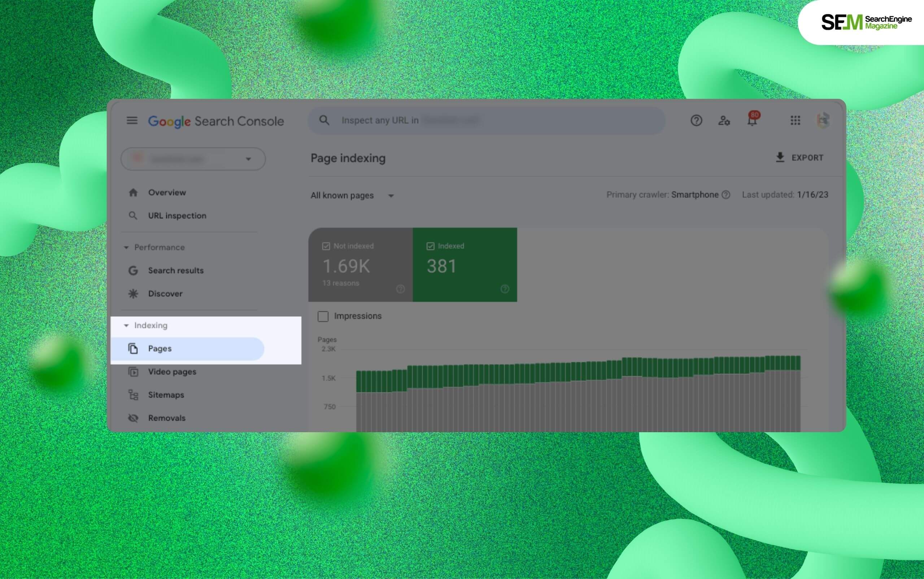Select the Not indexed 1.69K card
The image size is (924, 579).
[361, 265]
